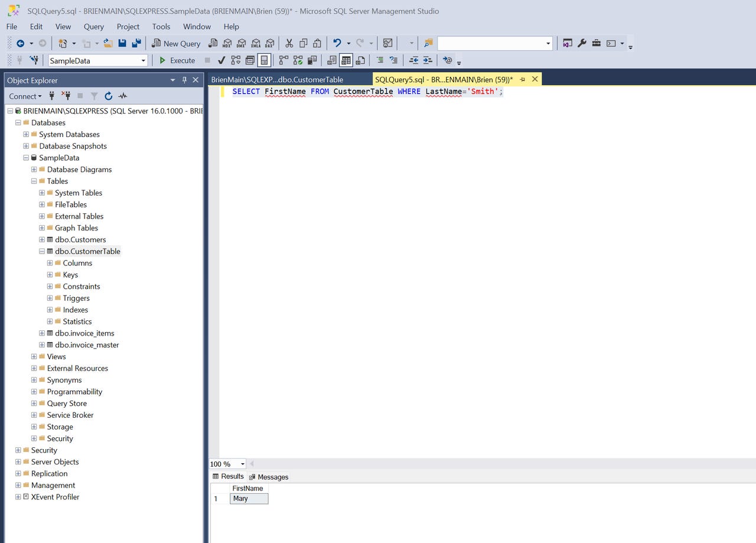Open Activity Monitor from Object Explorer toolbar
This screenshot has width=756, height=543.
122,96
